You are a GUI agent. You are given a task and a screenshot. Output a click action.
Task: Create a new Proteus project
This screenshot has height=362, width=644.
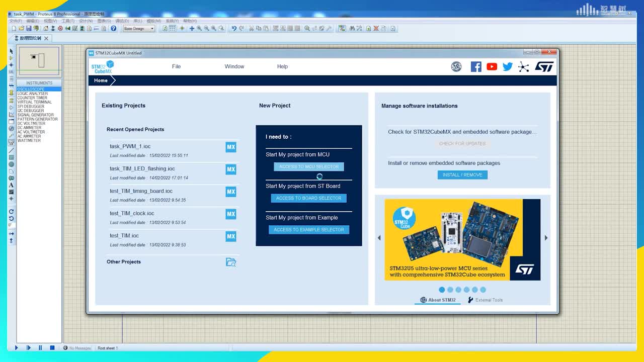pyautogui.click(x=14, y=29)
